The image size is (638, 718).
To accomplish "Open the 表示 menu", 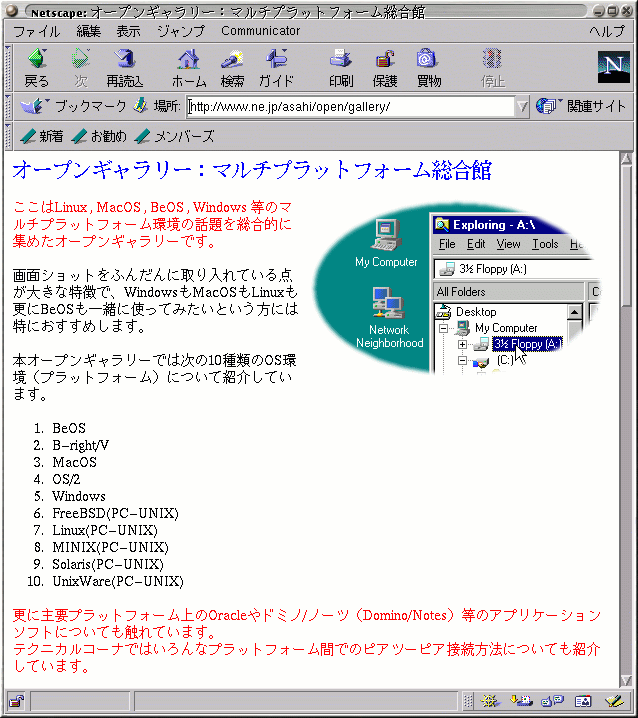I will coord(128,31).
